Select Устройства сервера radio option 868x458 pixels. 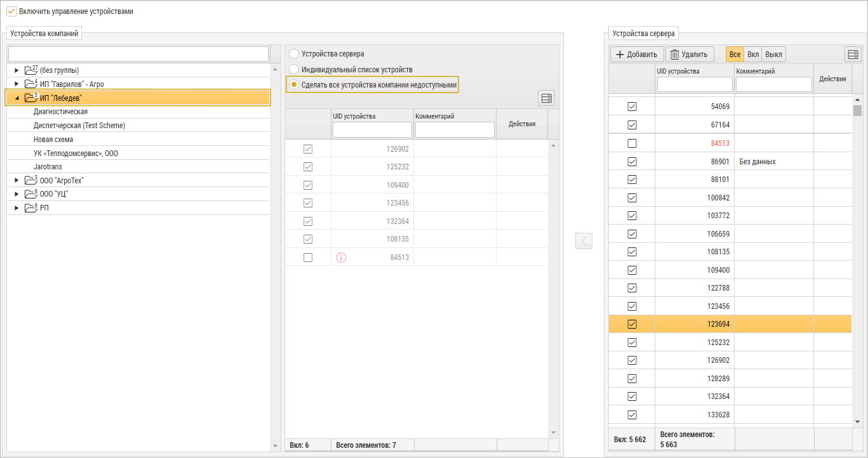coord(294,55)
